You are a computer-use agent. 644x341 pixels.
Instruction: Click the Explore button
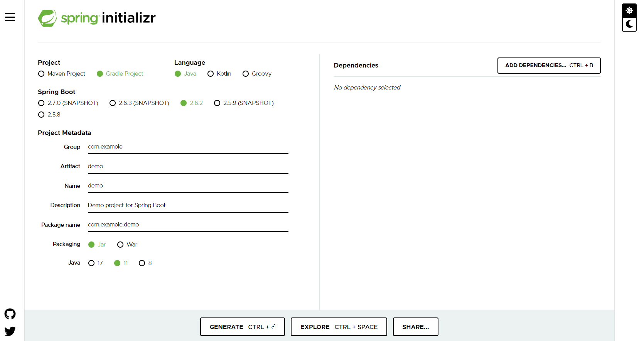point(339,327)
